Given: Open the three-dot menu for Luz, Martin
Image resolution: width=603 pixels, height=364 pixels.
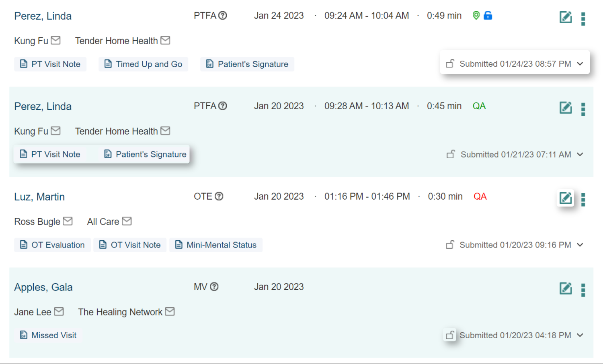Looking at the screenshot, I should coord(583,199).
